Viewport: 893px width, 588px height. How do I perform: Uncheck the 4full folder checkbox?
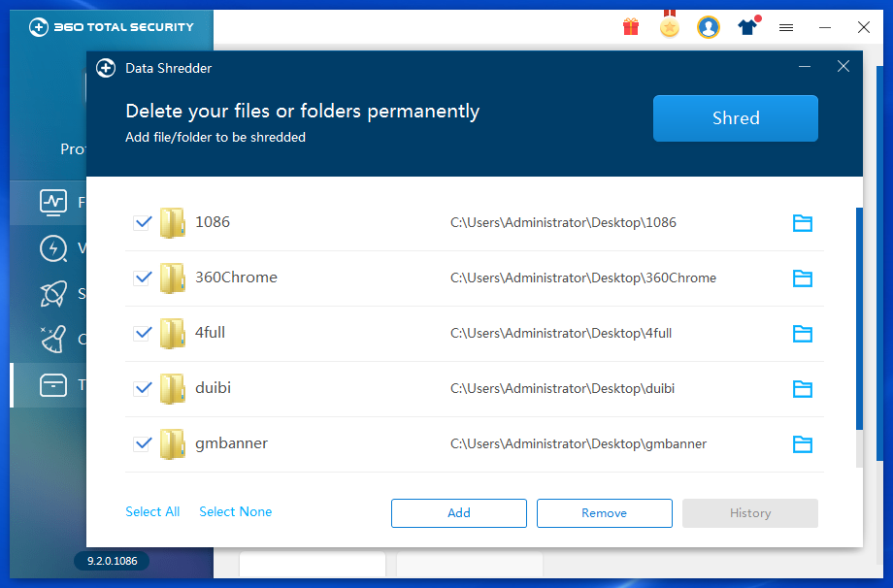pyautogui.click(x=143, y=333)
